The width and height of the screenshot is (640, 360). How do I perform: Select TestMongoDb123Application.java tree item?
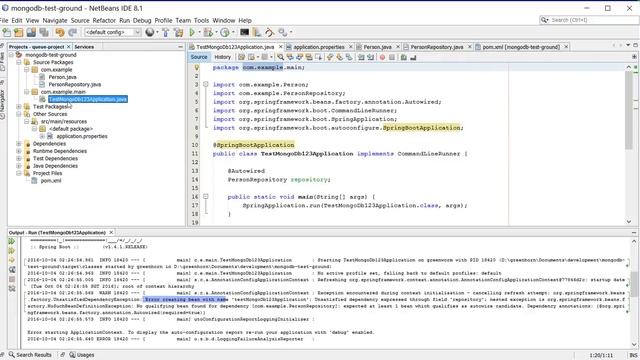pos(88,99)
